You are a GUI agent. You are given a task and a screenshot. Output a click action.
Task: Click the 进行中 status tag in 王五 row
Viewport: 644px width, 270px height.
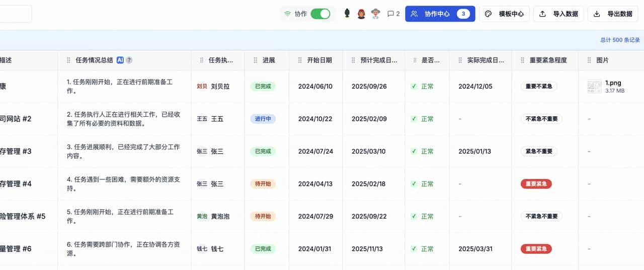[x=263, y=119]
